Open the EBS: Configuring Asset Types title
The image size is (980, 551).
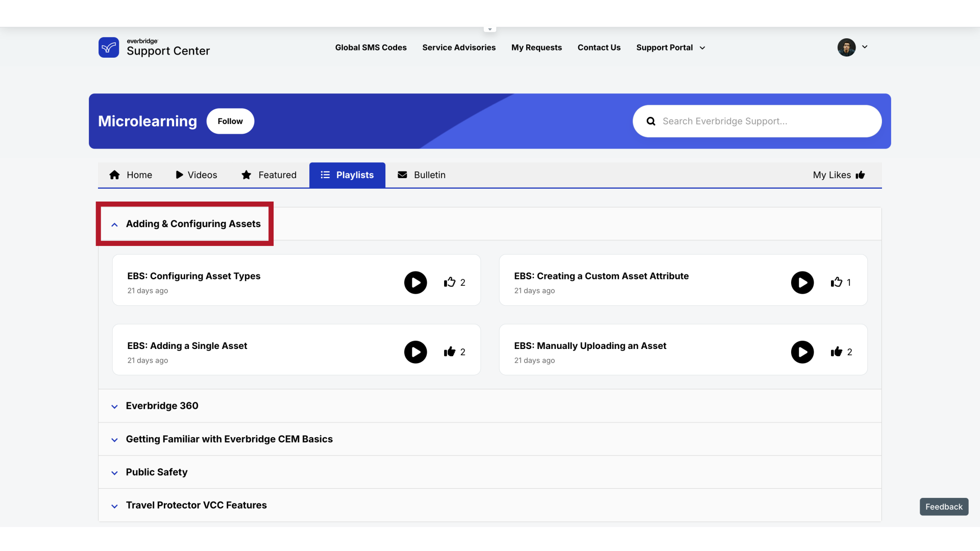click(194, 276)
